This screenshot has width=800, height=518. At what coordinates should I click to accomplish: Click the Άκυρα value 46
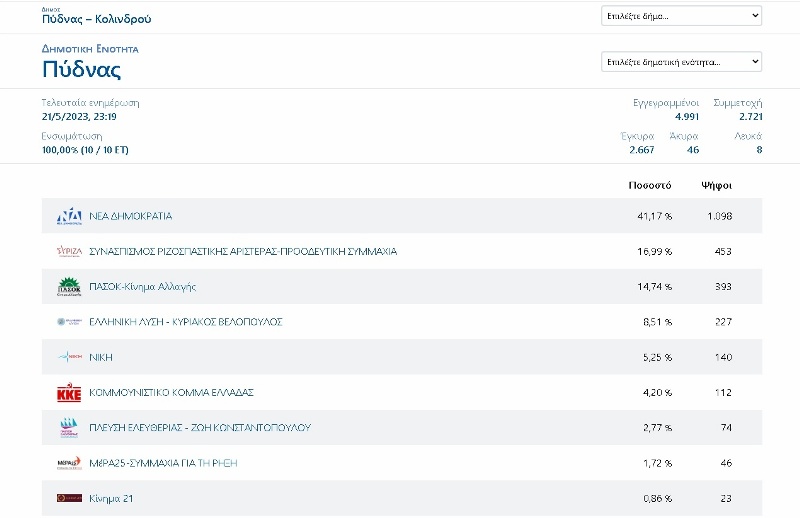[693, 150]
